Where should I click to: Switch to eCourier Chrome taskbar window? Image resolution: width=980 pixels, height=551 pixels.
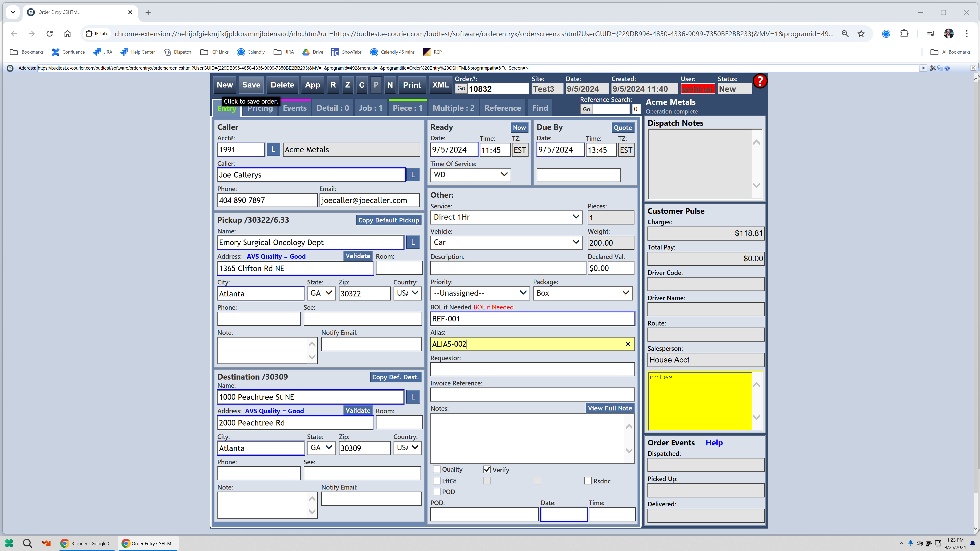[88, 543]
